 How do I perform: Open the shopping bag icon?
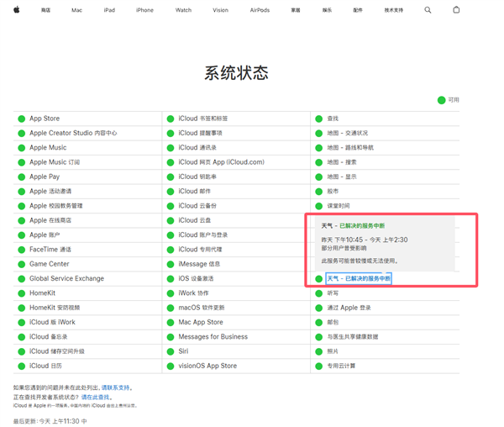(x=456, y=10)
